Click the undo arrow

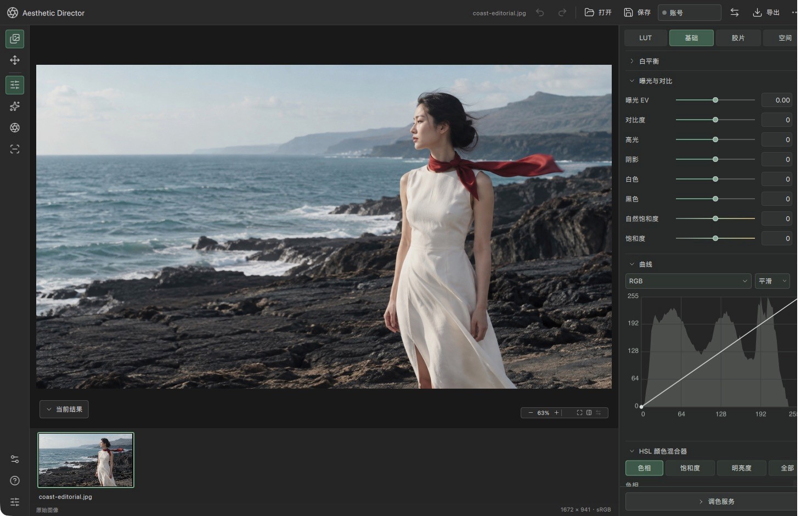coord(540,13)
